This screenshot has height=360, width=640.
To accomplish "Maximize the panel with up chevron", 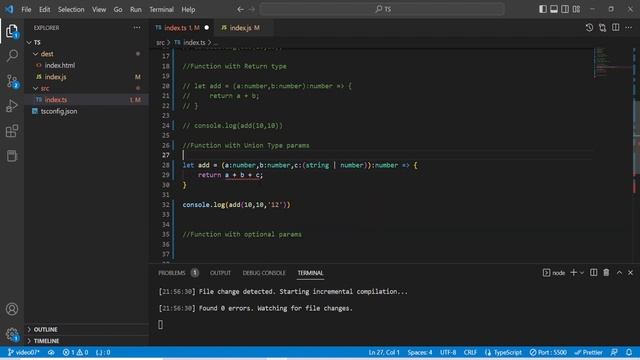I will 619,272.
